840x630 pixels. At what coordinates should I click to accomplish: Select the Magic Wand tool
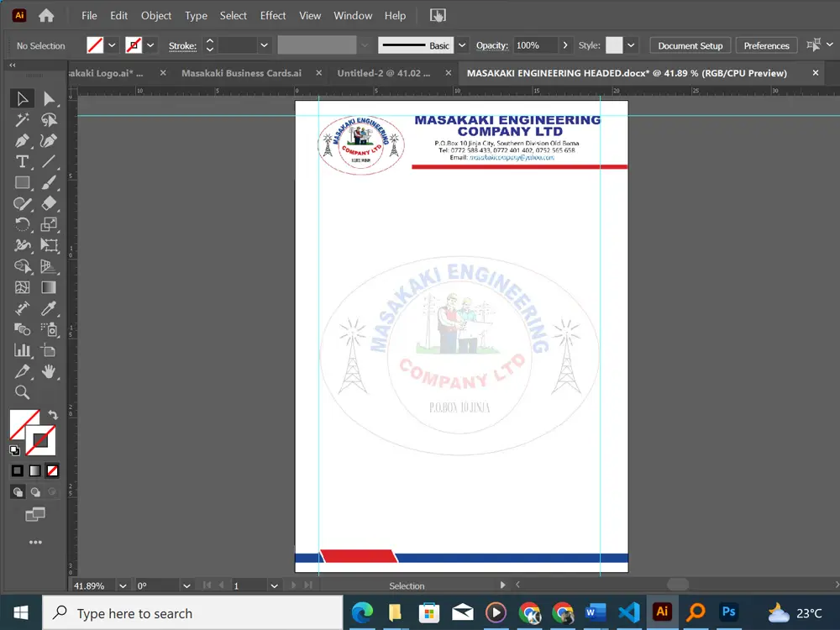tap(22, 120)
